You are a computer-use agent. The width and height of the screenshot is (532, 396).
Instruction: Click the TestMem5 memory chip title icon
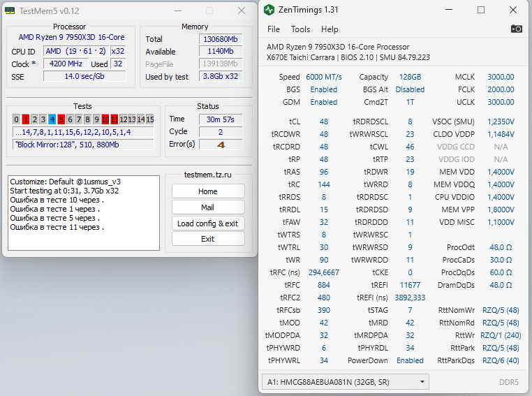pos(10,11)
